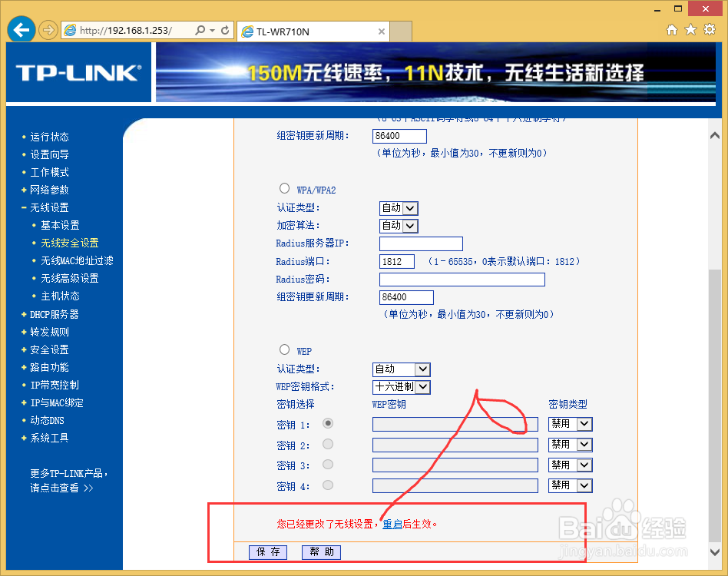Open the browser home icon
The width and height of the screenshot is (728, 576).
[x=671, y=30]
